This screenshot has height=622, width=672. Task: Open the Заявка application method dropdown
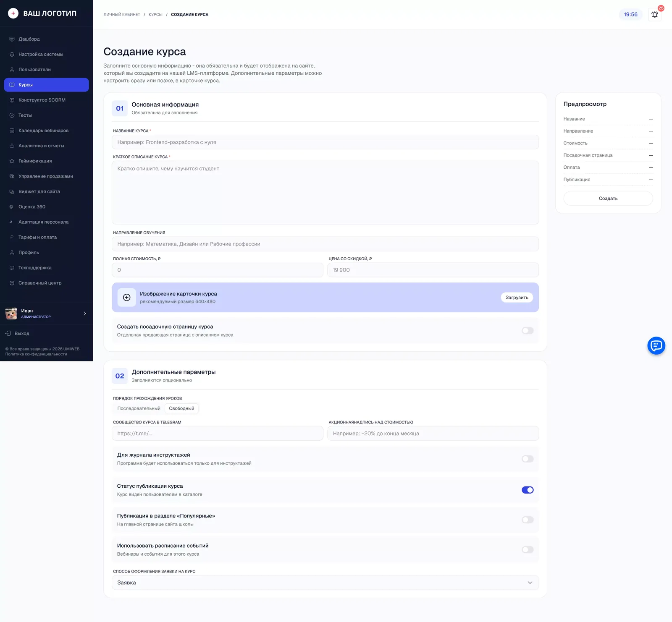point(325,583)
